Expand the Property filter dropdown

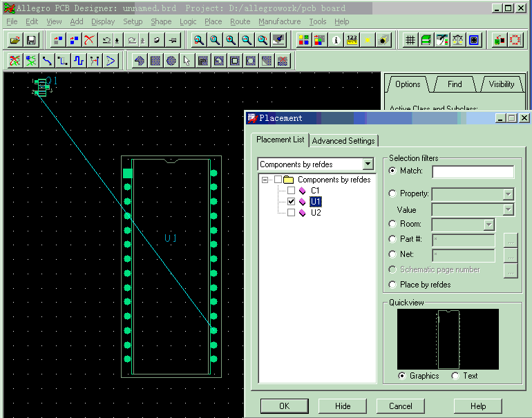[x=509, y=194]
